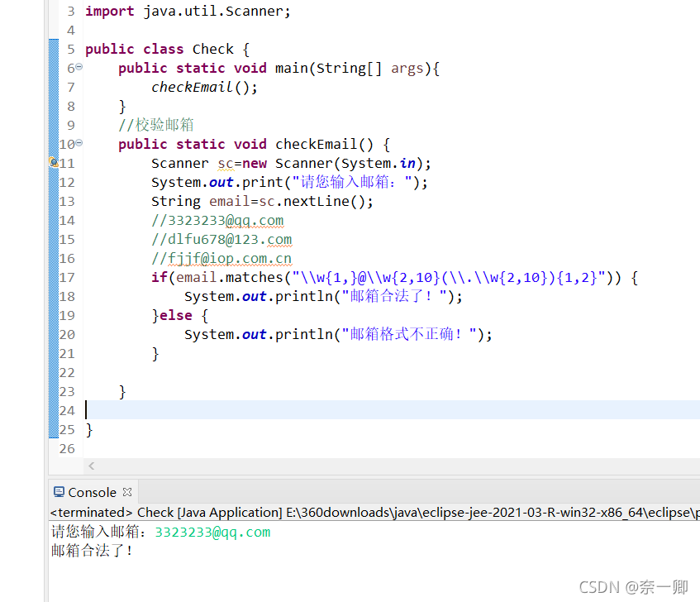Click the warning marker icon on line 11
The width and height of the screenshot is (700, 602).
click(54, 162)
